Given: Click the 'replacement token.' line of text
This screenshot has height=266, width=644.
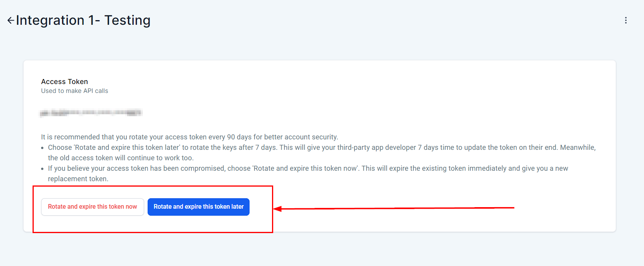Looking at the screenshot, I should pyautogui.click(x=78, y=179).
